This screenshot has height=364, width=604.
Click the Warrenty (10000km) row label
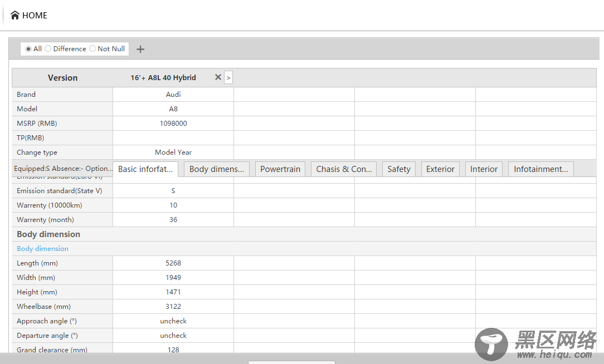[x=49, y=205]
